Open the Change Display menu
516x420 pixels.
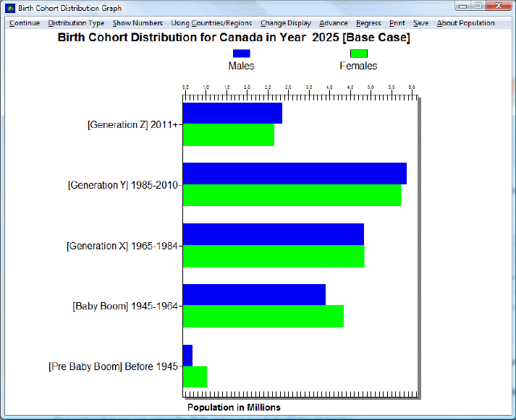pos(286,23)
